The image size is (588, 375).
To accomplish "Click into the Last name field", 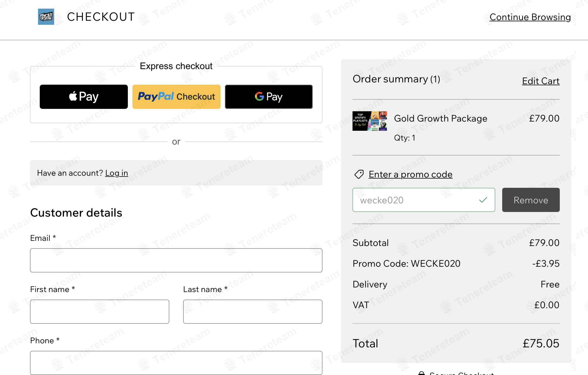I will click(253, 312).
